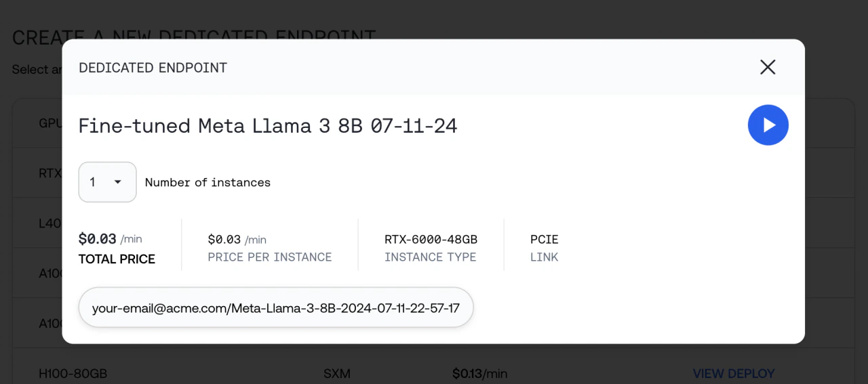Click SXM in the H100-80GB row

click(337, 374)
